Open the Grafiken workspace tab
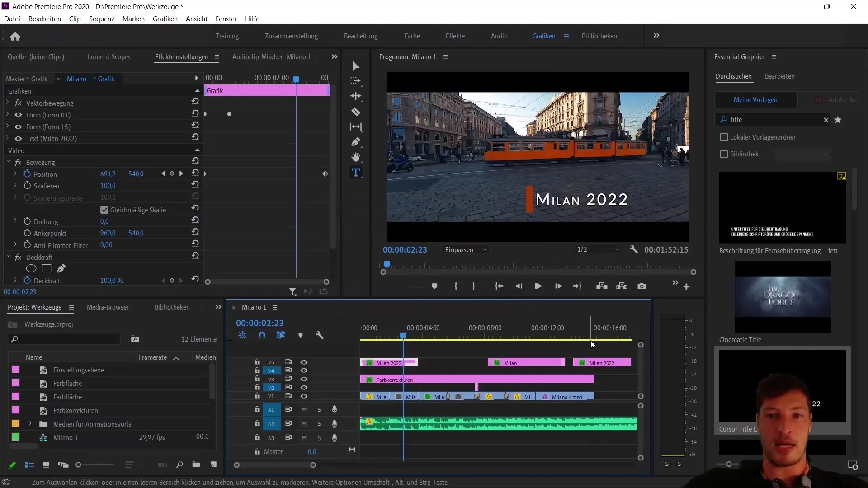Image resolution: width=868 pixels, height=488 pixels. pyautogui.click(x=543, y=36)
